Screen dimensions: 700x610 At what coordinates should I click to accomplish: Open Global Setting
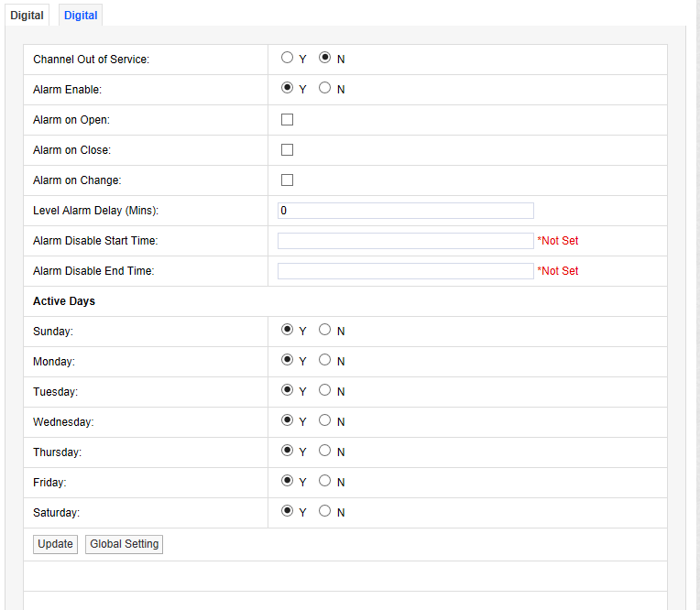pos(125,544)
